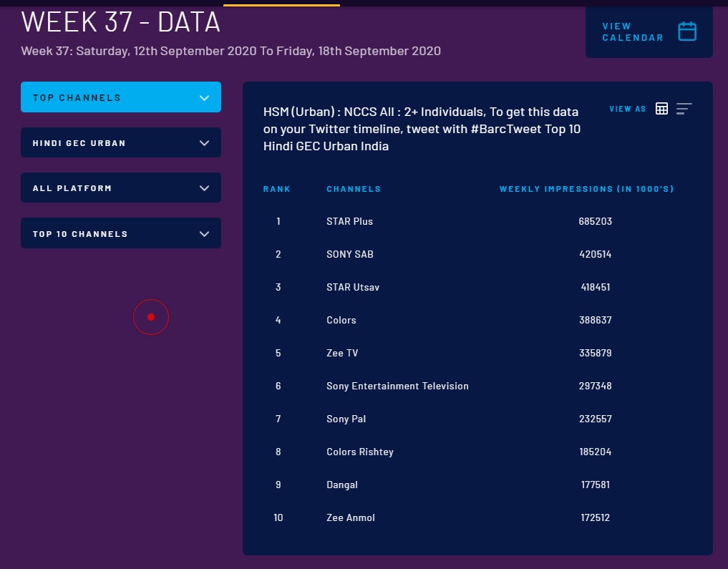728x569 pixels.
Task: Click Sony Entertainment Television entry
Action: click(x=397, y=386)
